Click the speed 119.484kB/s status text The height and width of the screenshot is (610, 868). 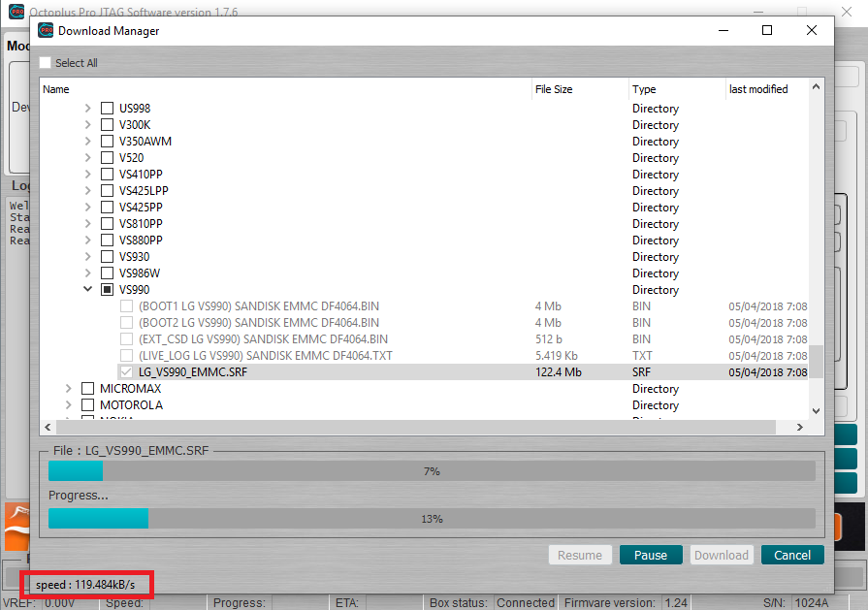[x=85, y=585]
